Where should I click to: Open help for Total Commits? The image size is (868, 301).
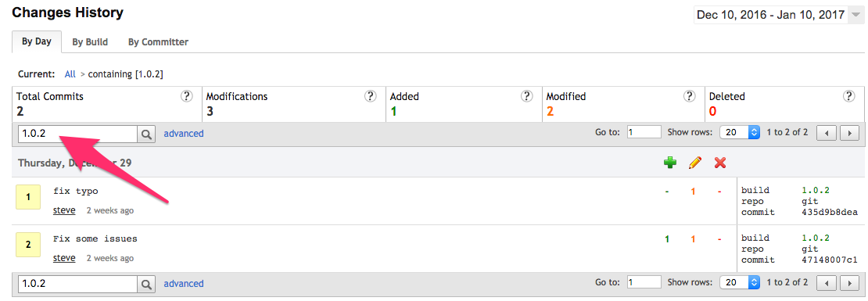click(x=187, y=96)
